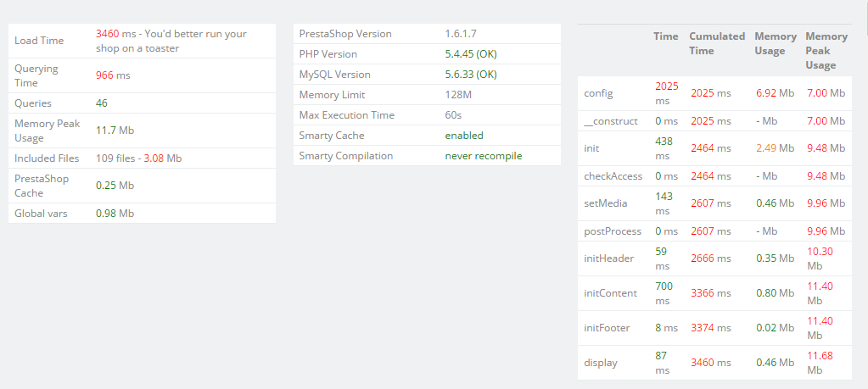This screenshot has width=868, height=389.
Task: Click the never recompile Smarty Compilation value
Action: pos(484,156)
